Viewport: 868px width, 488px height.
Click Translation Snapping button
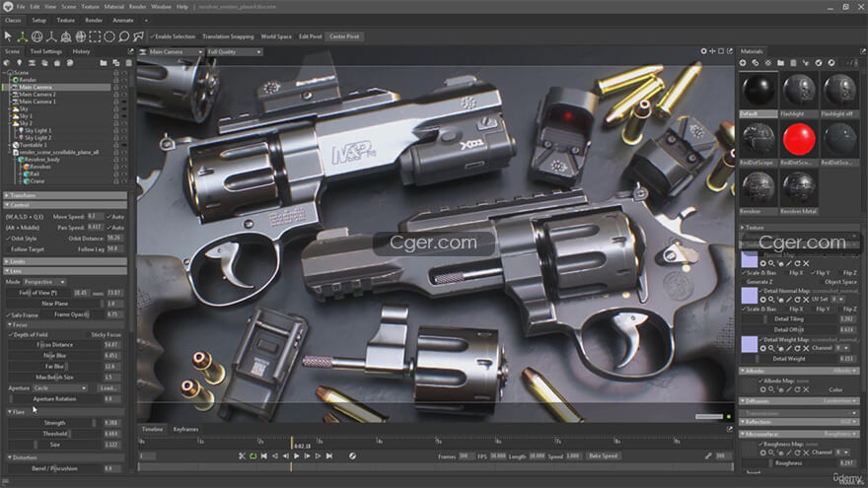pos(228,36)
